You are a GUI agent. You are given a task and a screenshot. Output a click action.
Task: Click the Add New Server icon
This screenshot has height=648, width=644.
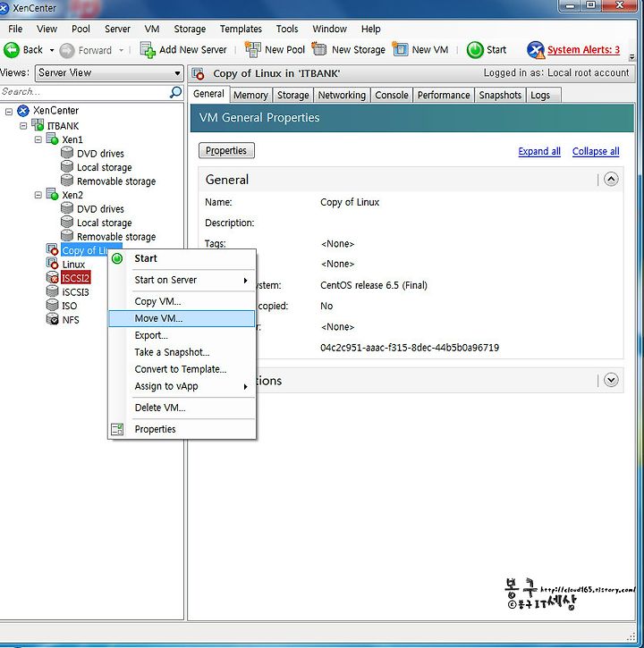(148, 50)
